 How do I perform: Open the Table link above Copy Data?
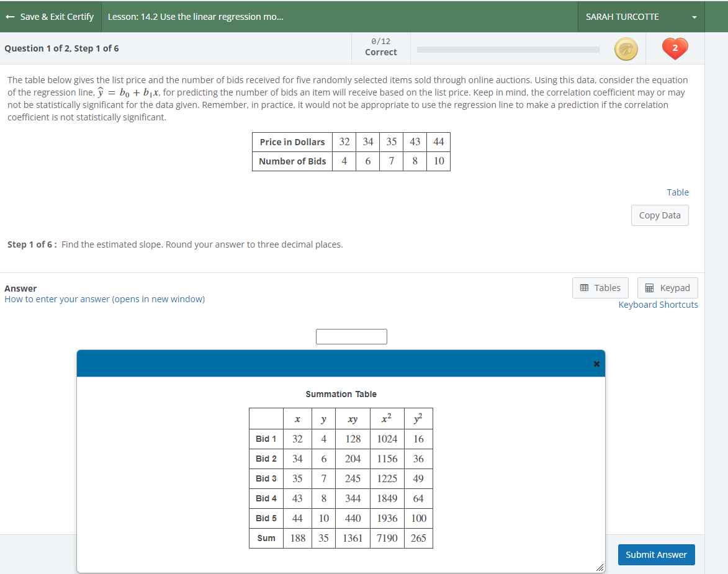(x=677, y=192)
